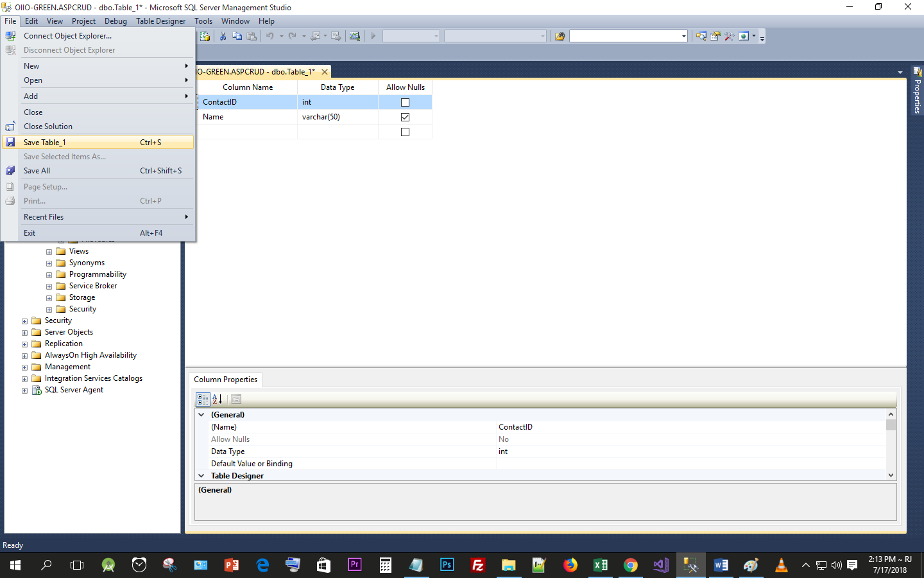
Task: Open the Template Explorer via toolbar icon
Action: (715, 36)
